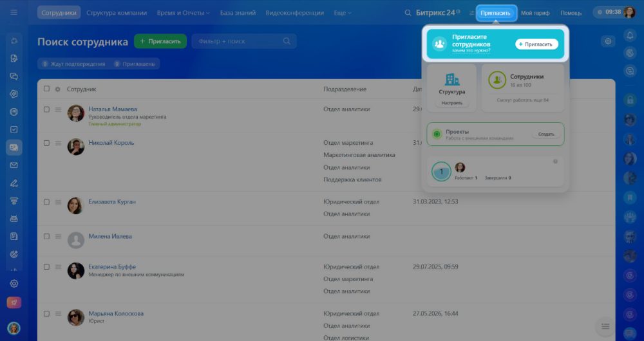Screen dimensions: 644x341
Task: Click the list button at bottom right
Action: click(x=605, y=326)
